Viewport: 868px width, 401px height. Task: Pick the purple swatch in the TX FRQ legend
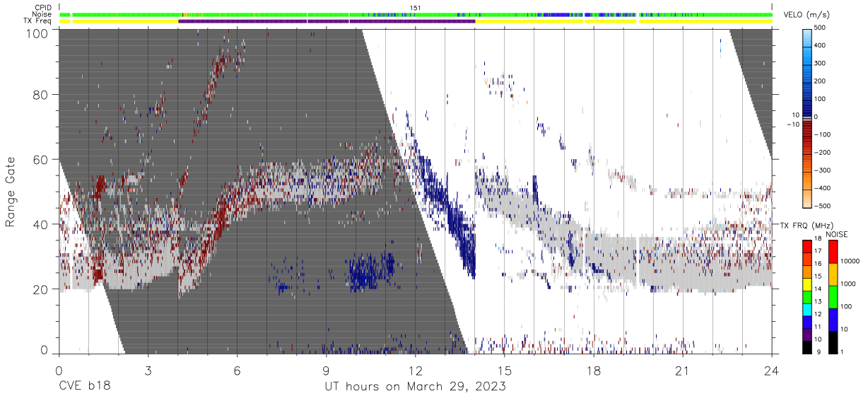(808, 335)
